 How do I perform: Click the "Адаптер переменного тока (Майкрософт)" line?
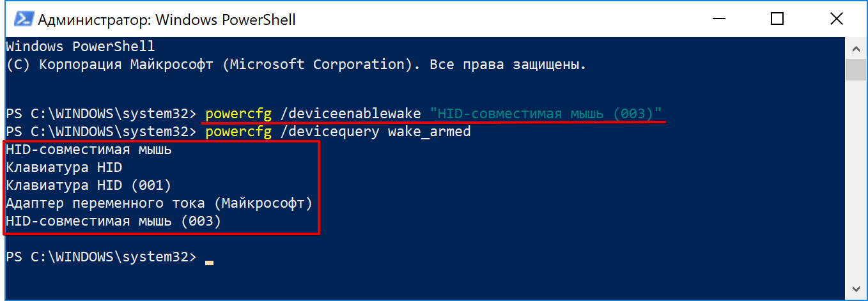(x=159, y=204)
